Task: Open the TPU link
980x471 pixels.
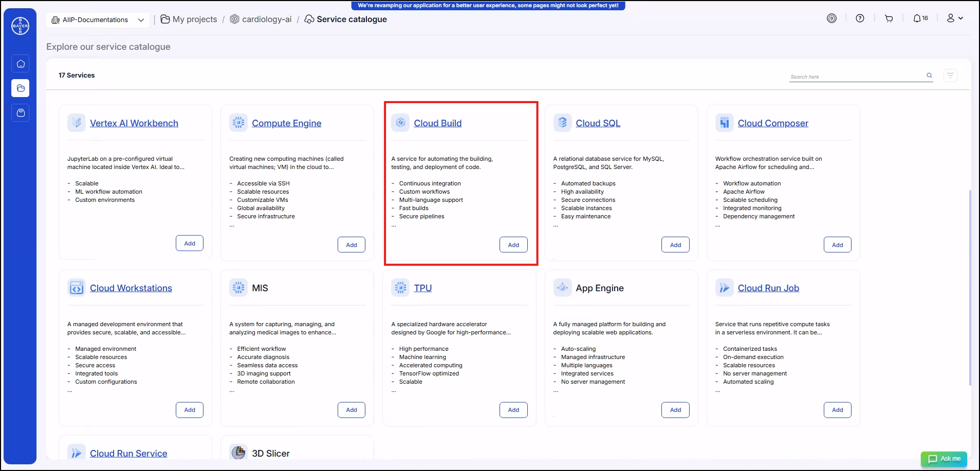Action: click(423, 288)
